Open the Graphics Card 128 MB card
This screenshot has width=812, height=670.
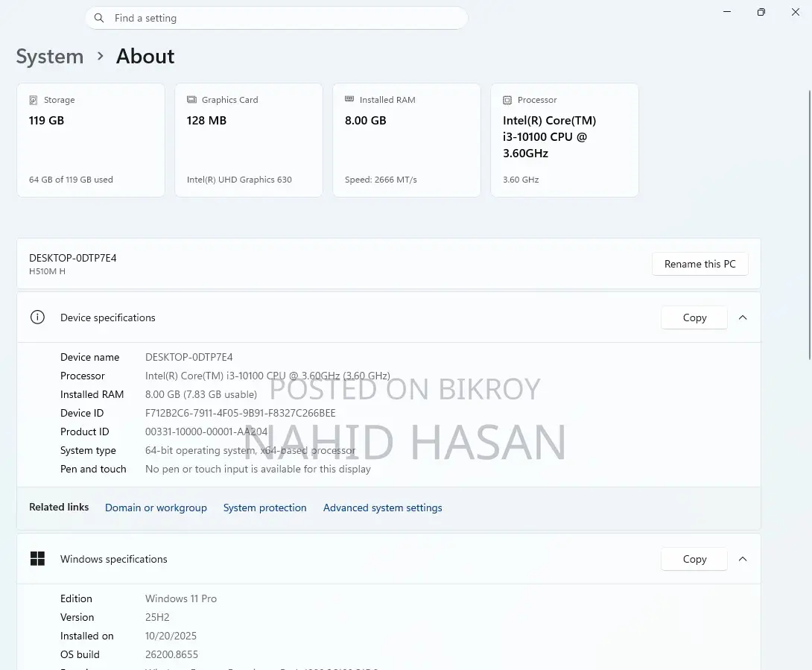pyautogui.click(x=249, y=140)
